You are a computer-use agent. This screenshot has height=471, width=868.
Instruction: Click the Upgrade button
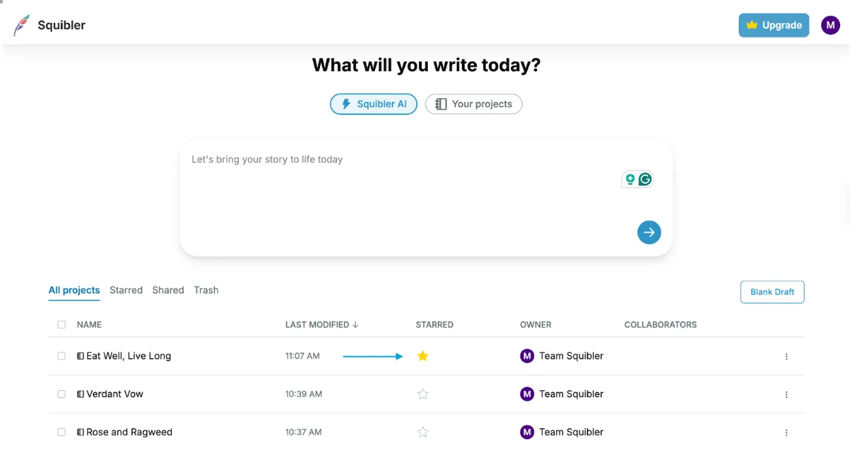774,25
